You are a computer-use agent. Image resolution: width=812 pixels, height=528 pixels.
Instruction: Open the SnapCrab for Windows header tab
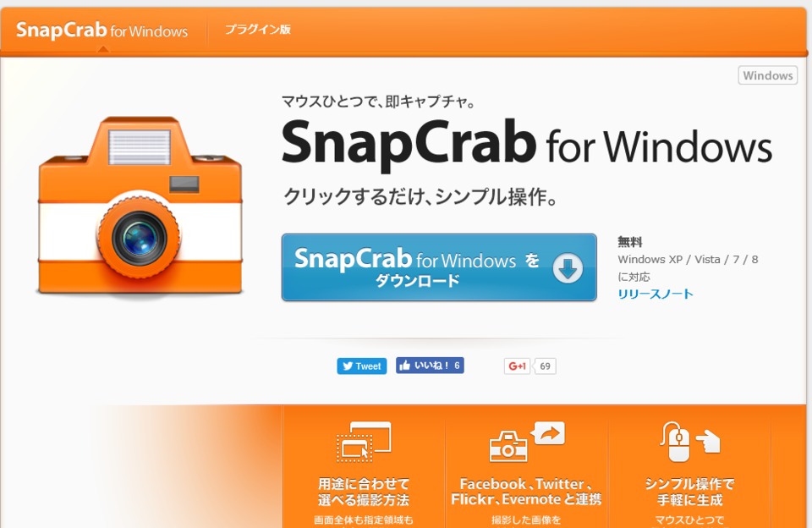[x=101, y=30]
